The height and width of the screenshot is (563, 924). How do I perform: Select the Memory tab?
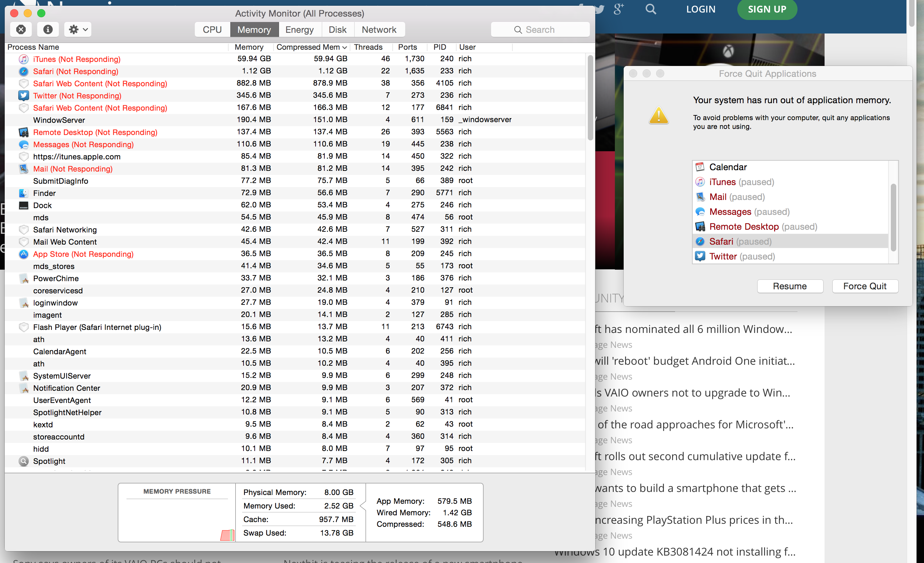click(x=254, y=30)
